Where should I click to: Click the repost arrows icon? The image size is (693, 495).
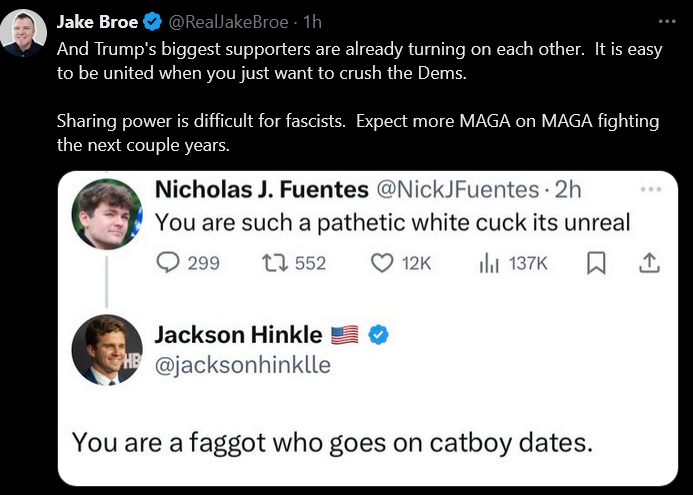[x=273, y=263]
